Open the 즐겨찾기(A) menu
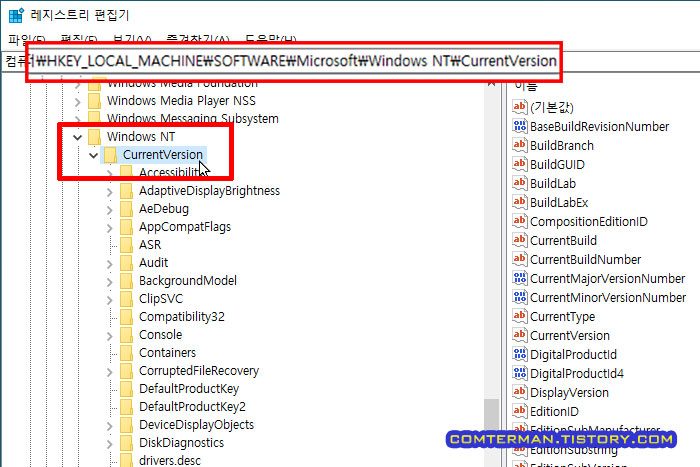This screenshot has width=700, height=467. tap(198, 40)
